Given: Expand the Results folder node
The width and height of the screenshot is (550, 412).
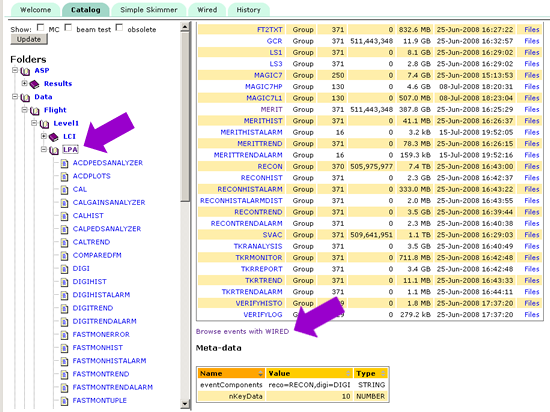Looking at the screenshot, I should coord(24,83).
